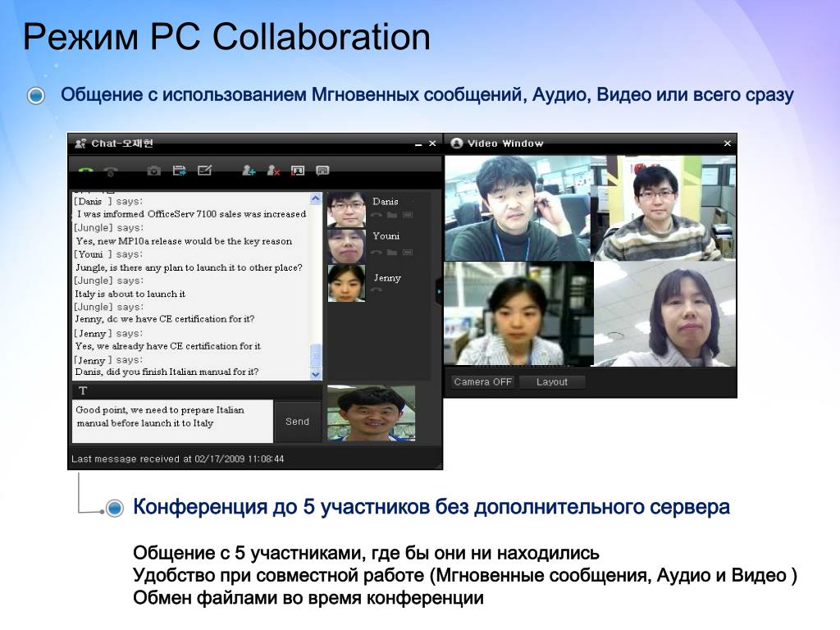Click the participant name Danis
Screen dimensions: 840x630
(386, 202)
